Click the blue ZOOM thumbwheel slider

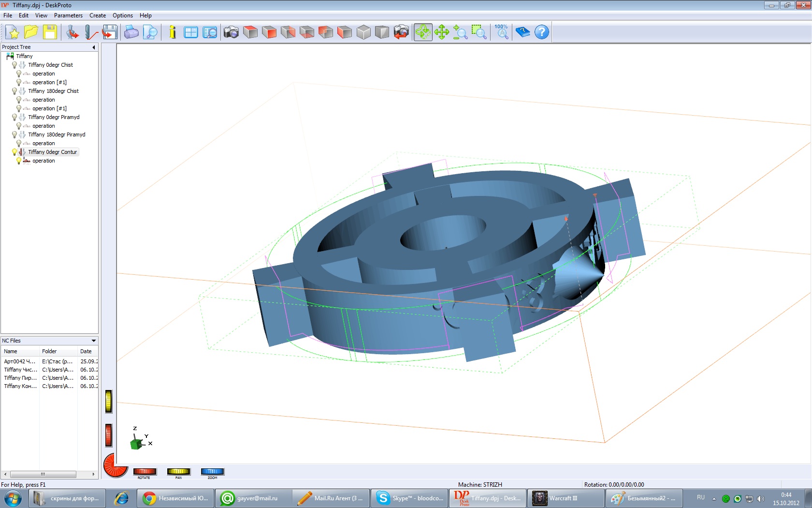point(212,471)
